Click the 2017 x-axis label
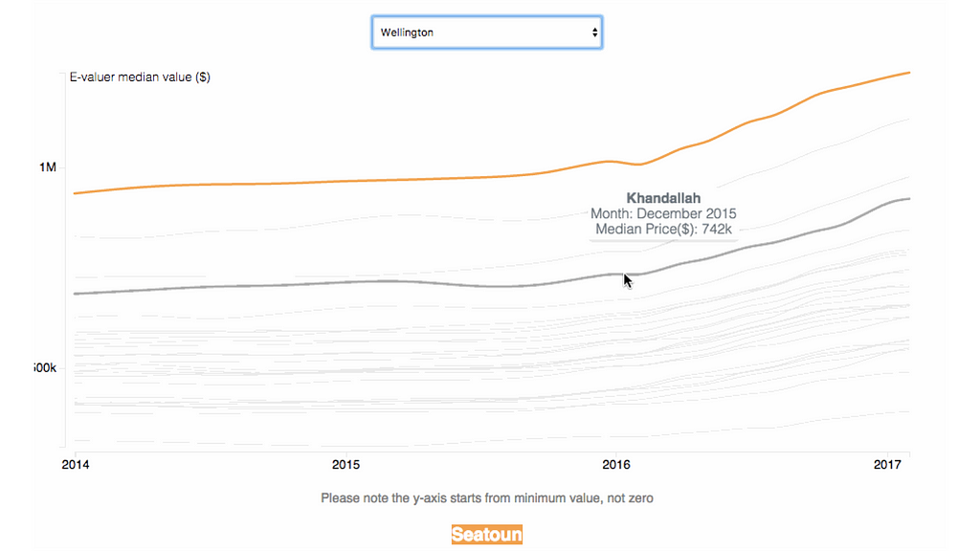Screen dimensions: 980x551 (x=889, y=465)
